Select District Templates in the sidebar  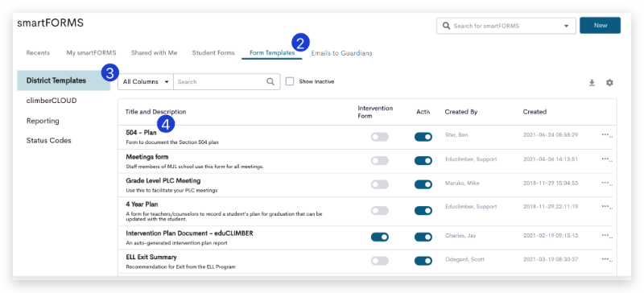(64, 80)
